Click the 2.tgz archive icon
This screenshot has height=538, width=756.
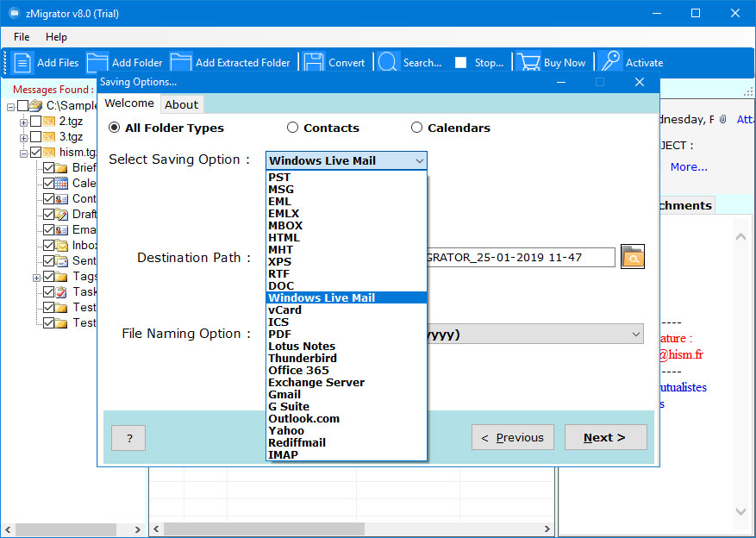[x=48, y=121]
